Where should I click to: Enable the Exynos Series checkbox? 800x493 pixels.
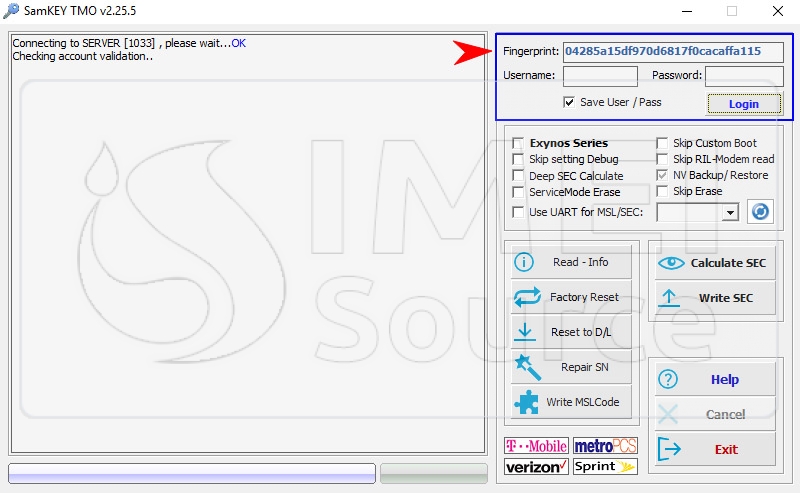pyautogui.click(x=517, y=143)
